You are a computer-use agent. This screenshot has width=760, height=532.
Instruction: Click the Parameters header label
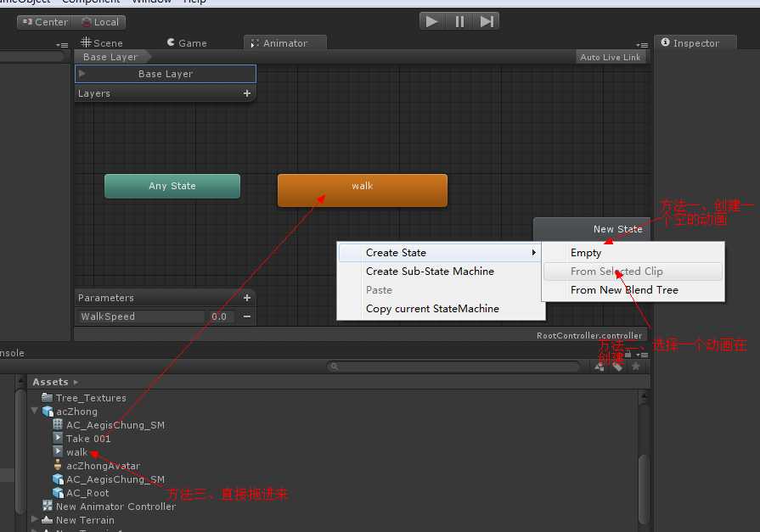coord(105,298)
